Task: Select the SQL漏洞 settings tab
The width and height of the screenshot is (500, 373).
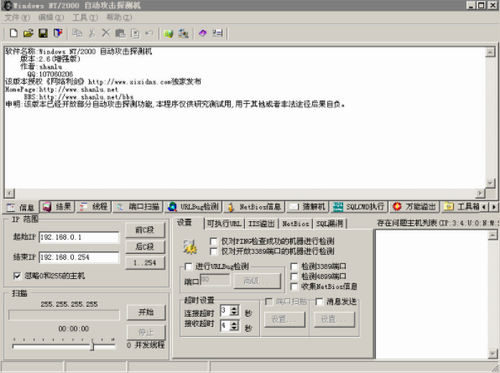Action: [x=330, y=224]
